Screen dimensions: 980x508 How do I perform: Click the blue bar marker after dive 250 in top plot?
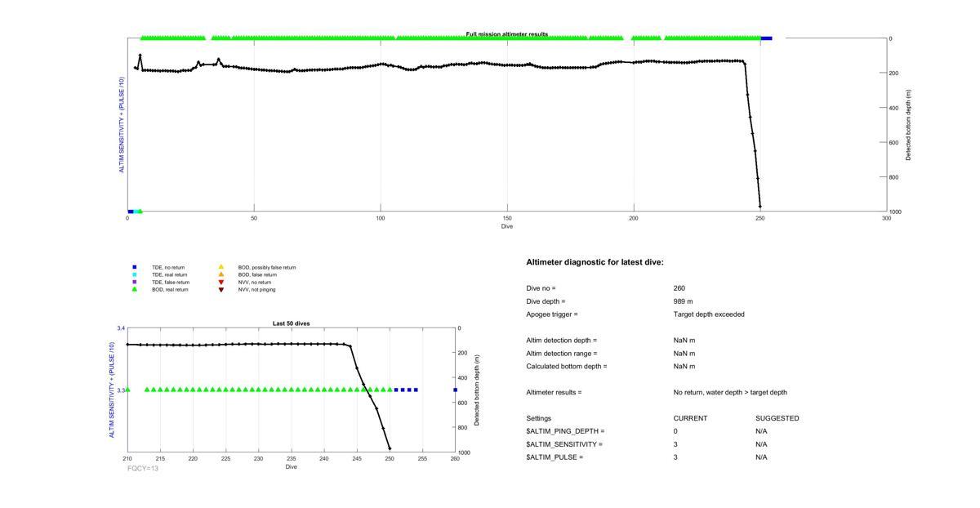pos(767,38)
